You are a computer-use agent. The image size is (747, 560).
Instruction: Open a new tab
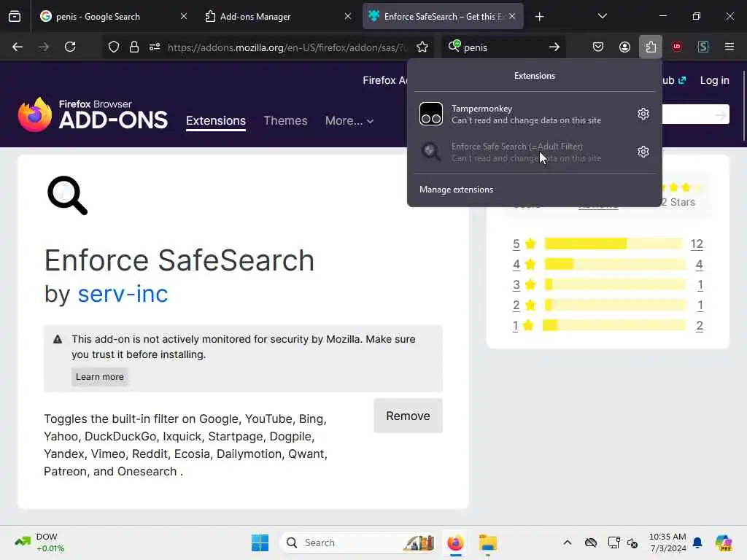point(539,17)
